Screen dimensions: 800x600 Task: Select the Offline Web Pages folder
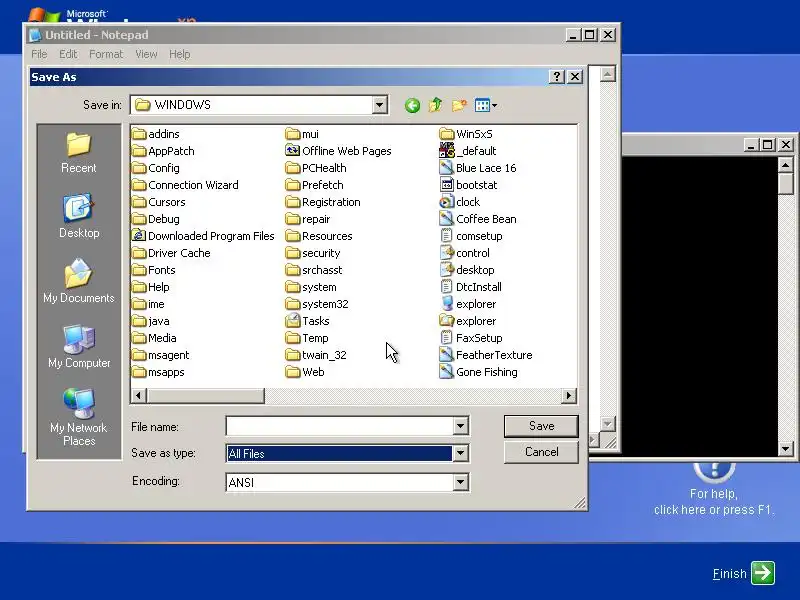pyautogui.click(x=338, y=151)
